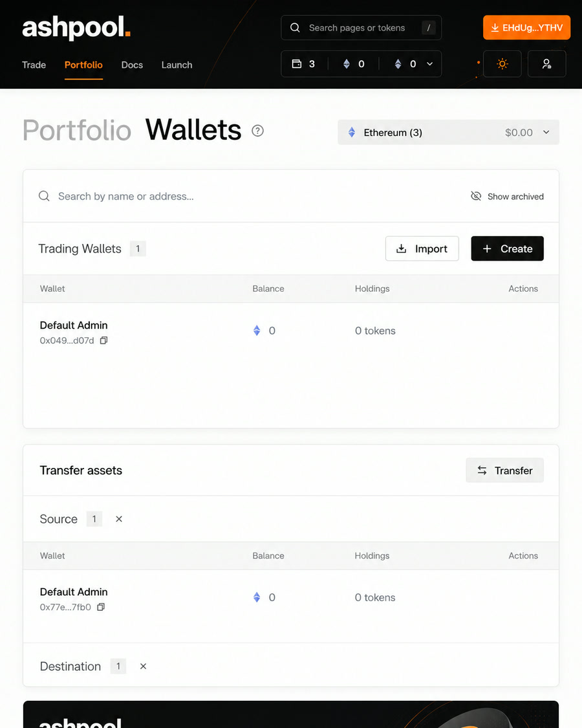Click the Transfer button
This screenshot has width=582, height=728.
tap(504, 470)
